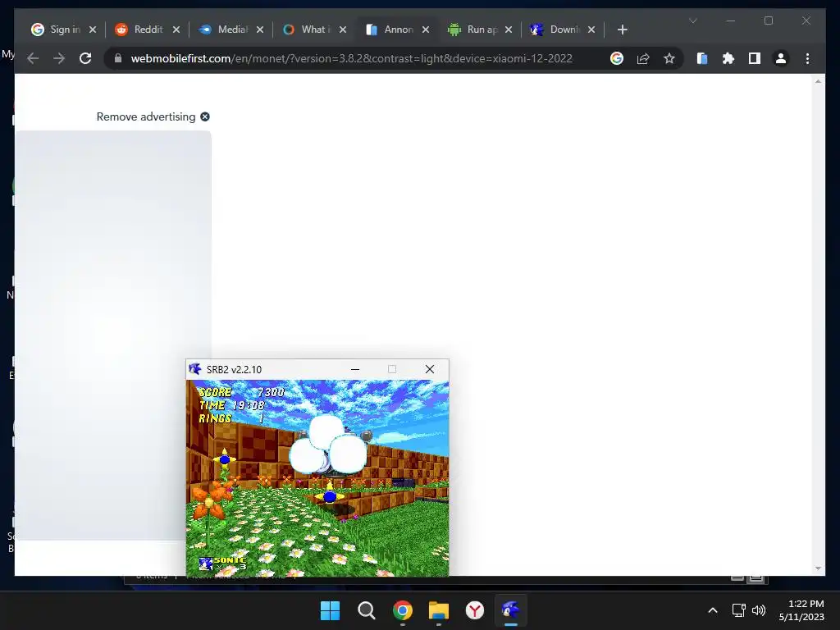Viewport: 840px width, 630px height.
Task: Toggle the browser side panel
Action: [x=755, y=58]
